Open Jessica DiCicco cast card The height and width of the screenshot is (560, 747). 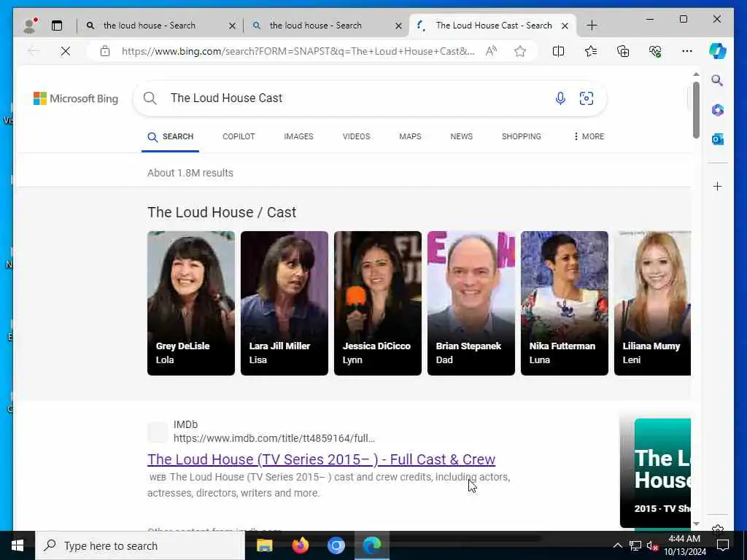[x=378, y=303]
